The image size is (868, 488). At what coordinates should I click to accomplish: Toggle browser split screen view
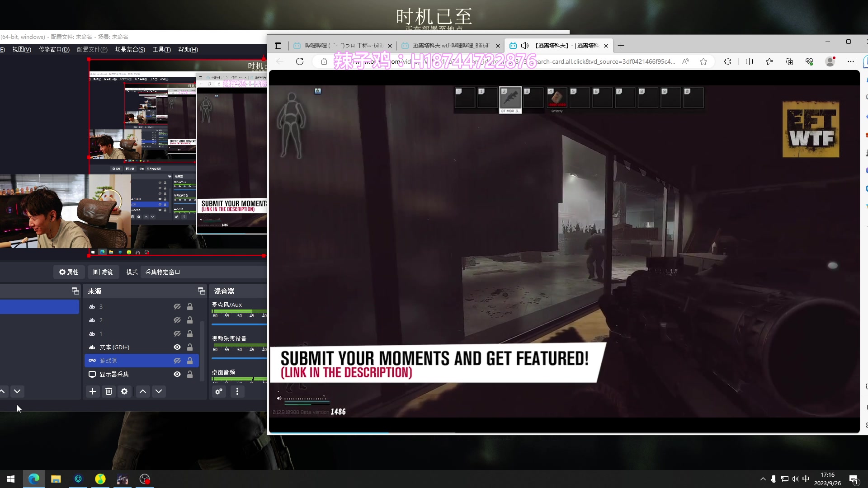tap(749, 61)
